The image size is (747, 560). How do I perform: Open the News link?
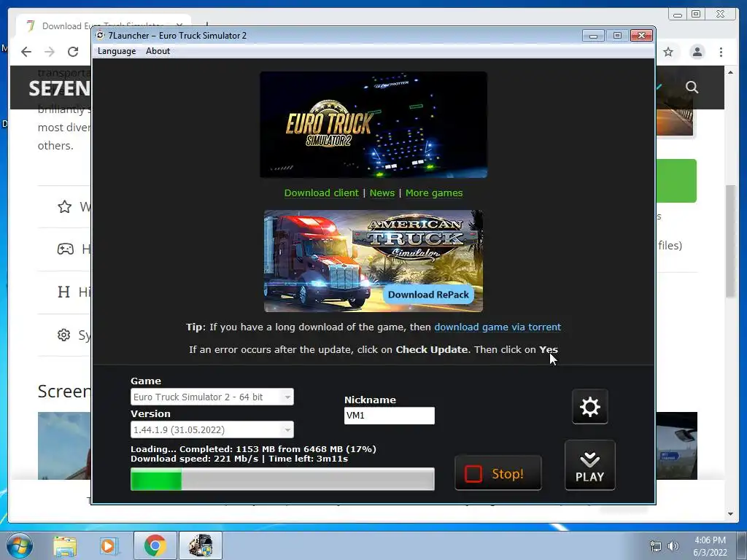[x=382, y=192]
